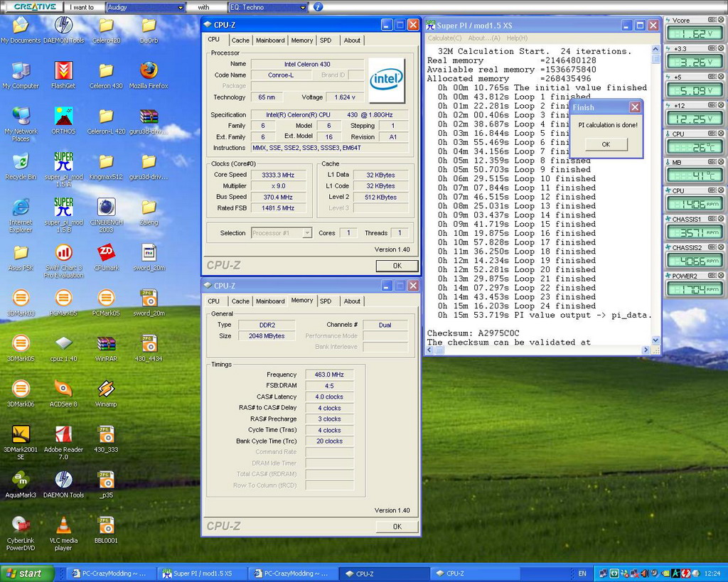Select the Recycle Bin icon

[x=21, y=166]
